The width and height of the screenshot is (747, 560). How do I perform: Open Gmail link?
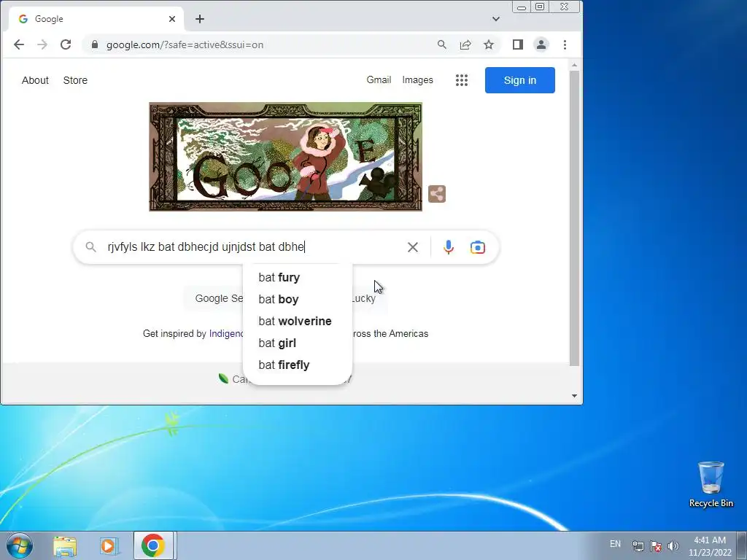point(379,80)
